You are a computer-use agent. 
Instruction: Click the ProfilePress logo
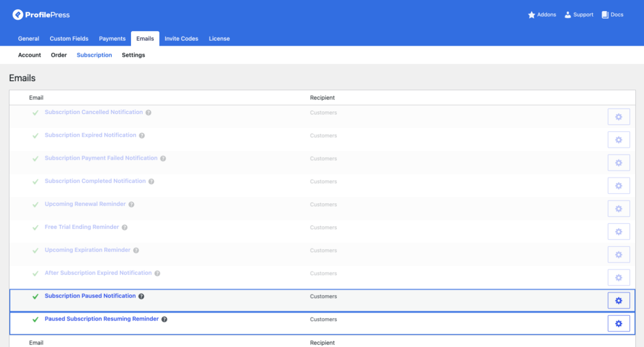(41, 15)
